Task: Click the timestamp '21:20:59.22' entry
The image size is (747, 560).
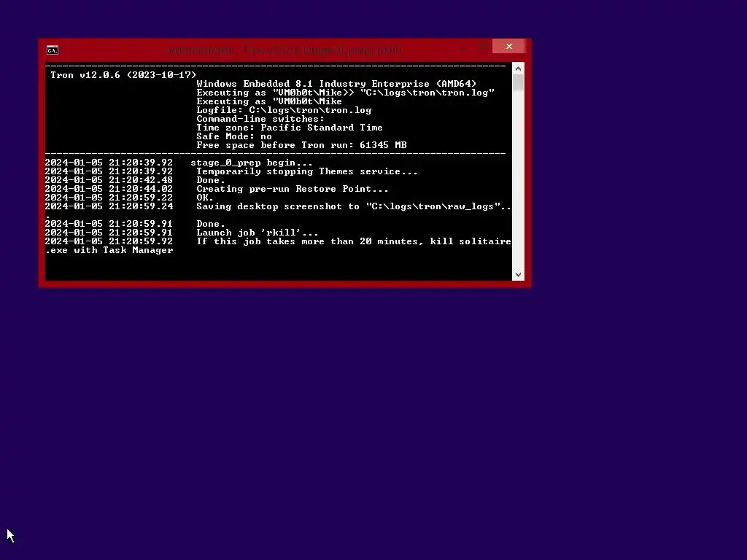Action: pos(141,198)
